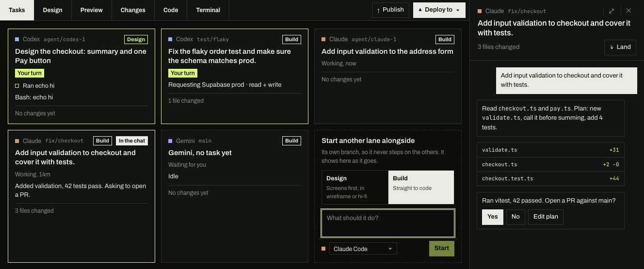Click the plan message mentioning validate.ts
The height and width of the screenshot is (269, 644).
pos(550,118)
